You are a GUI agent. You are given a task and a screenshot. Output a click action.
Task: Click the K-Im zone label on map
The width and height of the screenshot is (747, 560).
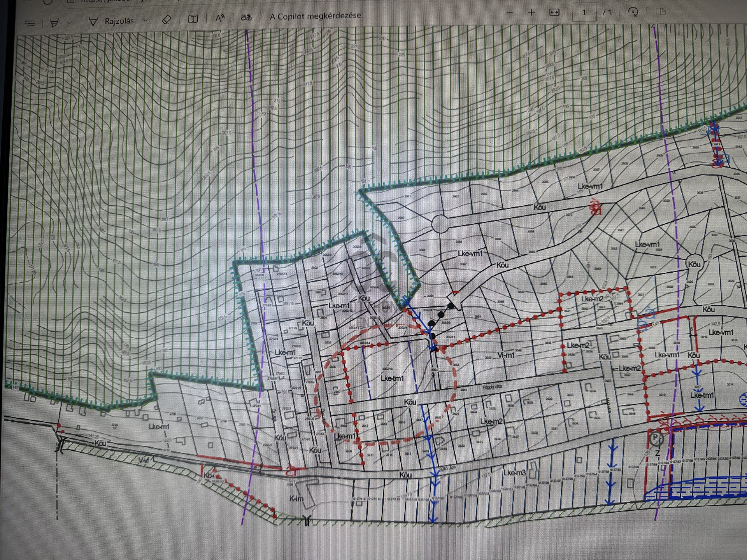(296, 498)
